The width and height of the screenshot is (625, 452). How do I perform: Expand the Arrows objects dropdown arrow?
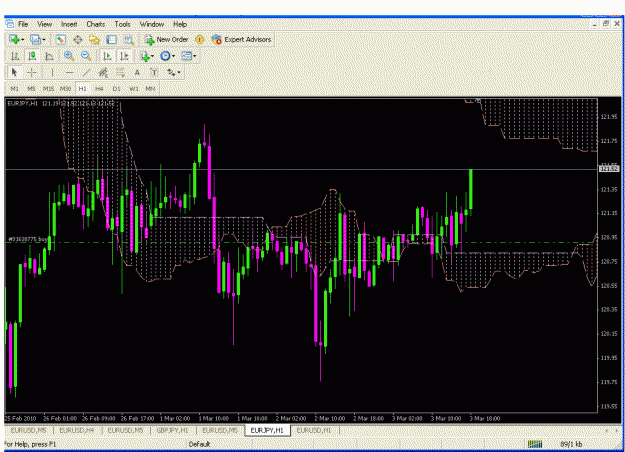click(x=179, y=73)
